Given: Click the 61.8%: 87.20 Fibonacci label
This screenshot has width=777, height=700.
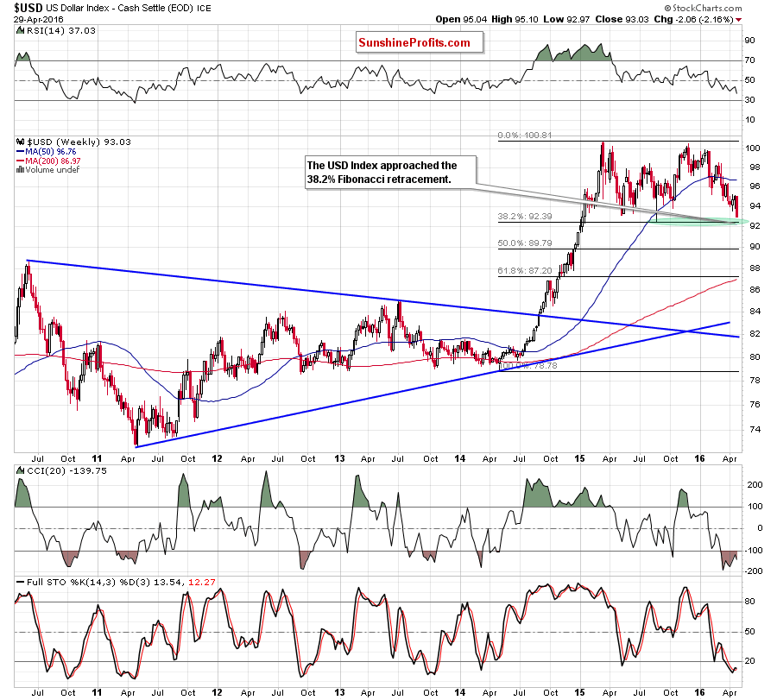Looking at the screenshot, I should 525,270.
